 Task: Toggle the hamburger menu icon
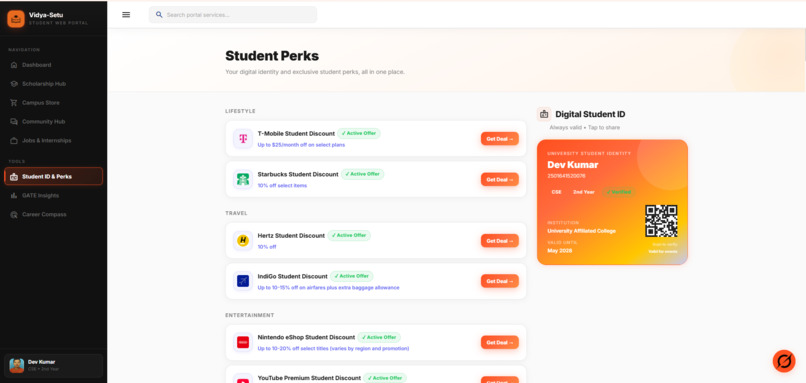pyautogui.click(x=126, y=14)
